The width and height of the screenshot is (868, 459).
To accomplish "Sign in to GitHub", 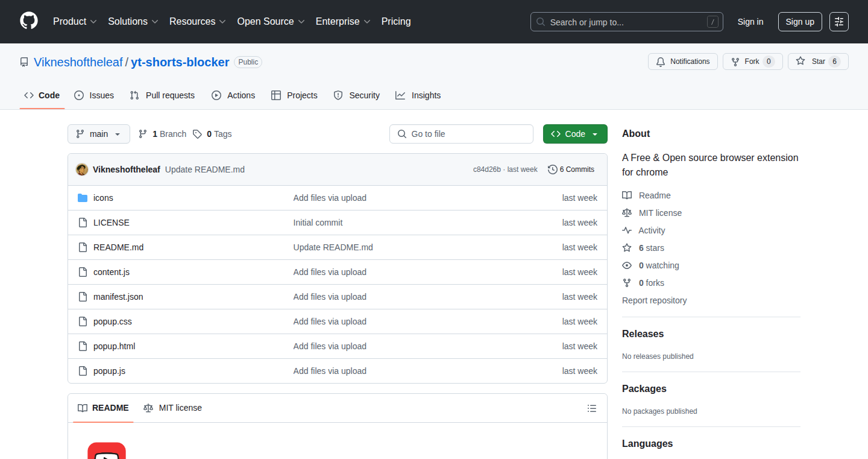I will 750,22.
